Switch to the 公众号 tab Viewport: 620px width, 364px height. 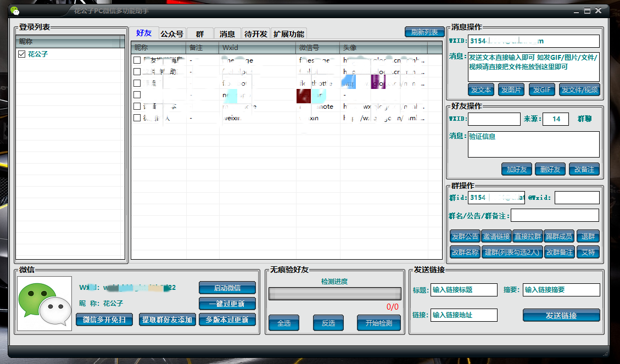click(172, 34)
